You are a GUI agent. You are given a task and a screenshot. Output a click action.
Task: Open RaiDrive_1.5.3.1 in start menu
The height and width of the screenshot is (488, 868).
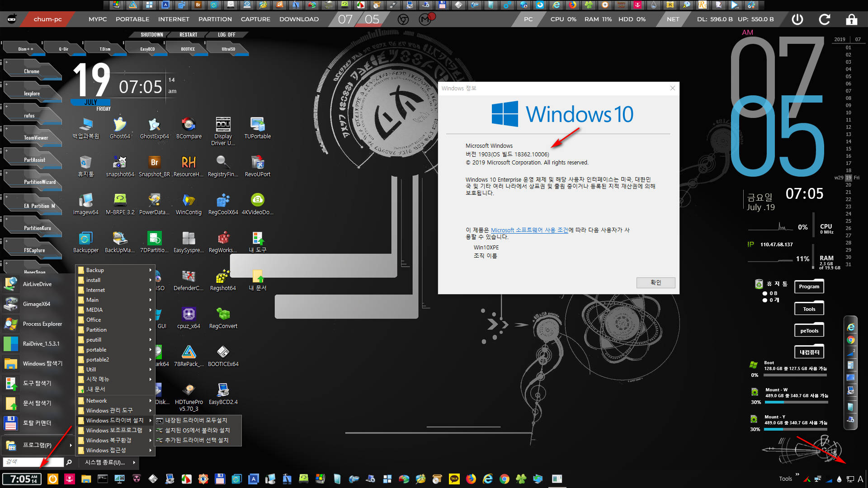point(38,344)
